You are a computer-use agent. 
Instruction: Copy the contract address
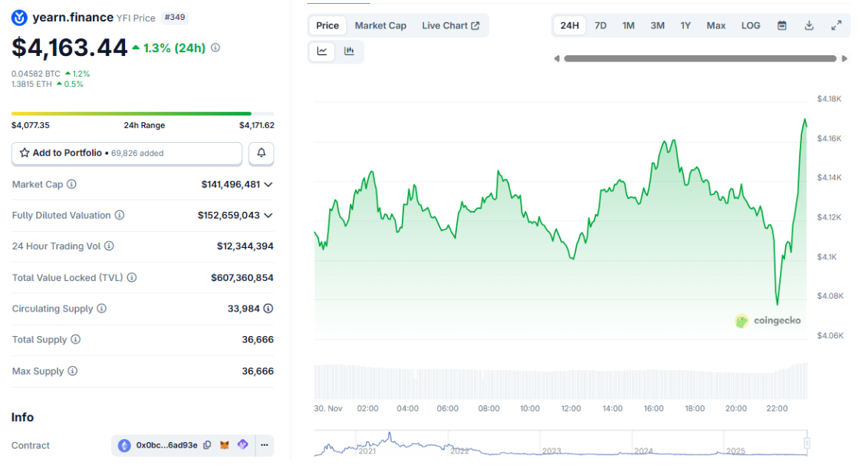(207, 445)
